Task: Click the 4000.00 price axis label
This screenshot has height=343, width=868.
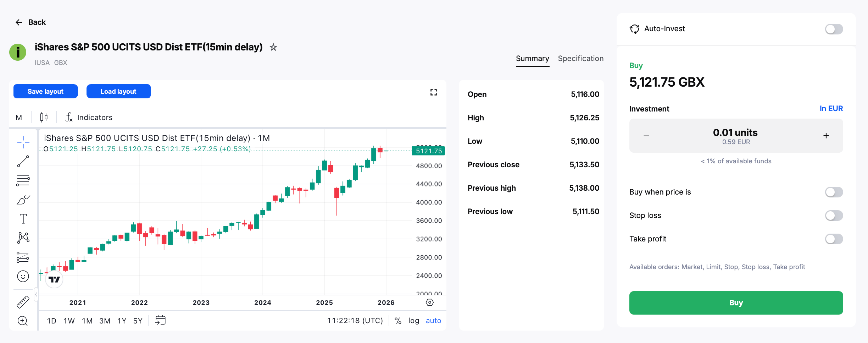Action: pos(429,202)
